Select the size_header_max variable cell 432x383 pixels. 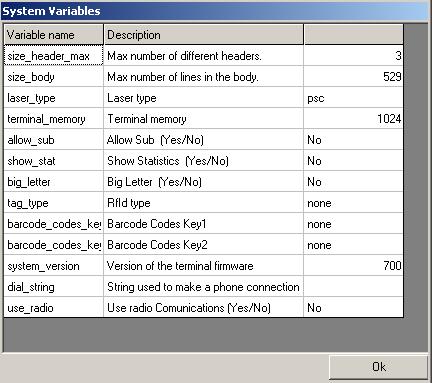tap(54, 56)
